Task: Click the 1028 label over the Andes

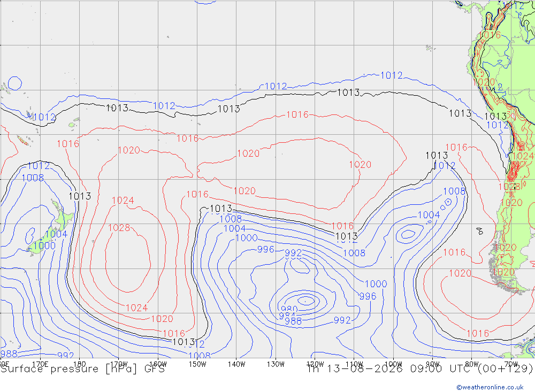Action: (x=509, y=187)
